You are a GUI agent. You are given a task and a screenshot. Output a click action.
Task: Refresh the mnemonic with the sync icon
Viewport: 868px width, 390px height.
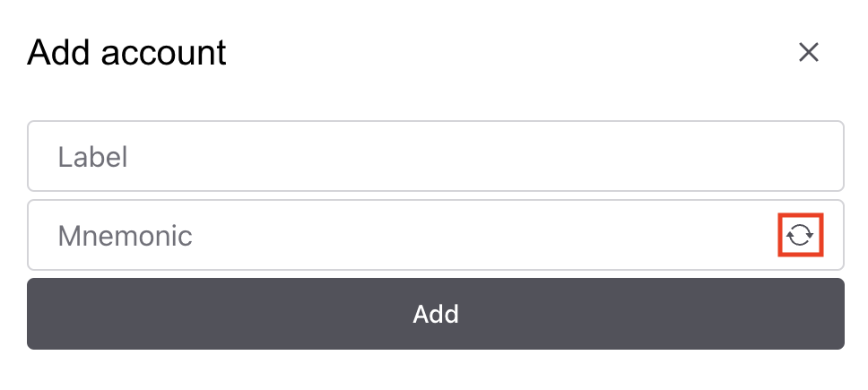[x=800, y=236]
